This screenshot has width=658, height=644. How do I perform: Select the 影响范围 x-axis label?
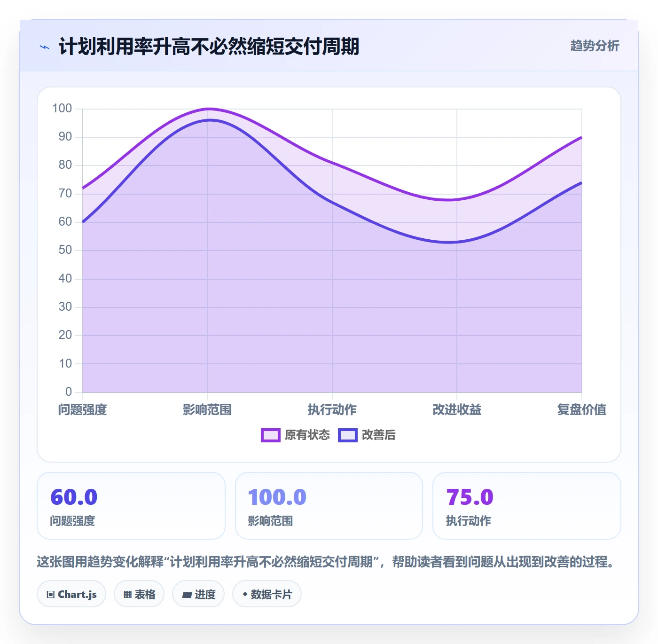point(207,410)
